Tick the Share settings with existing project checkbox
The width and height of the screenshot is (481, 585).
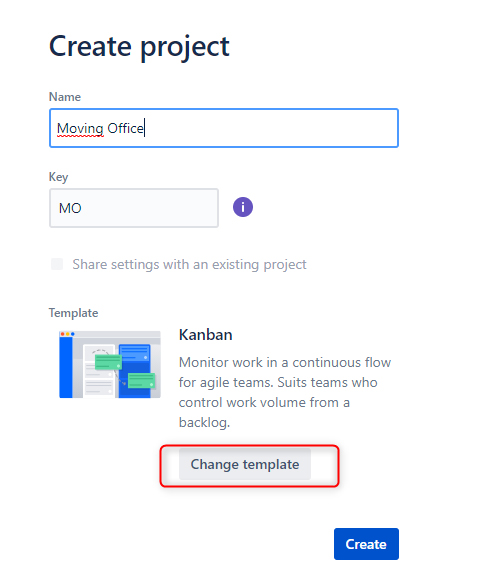point(57,264)
